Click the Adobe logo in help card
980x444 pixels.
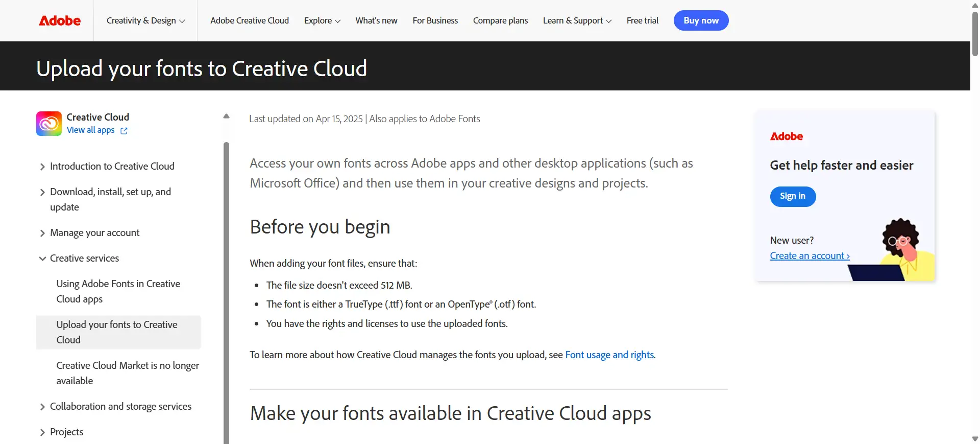(x=786, y=136)
